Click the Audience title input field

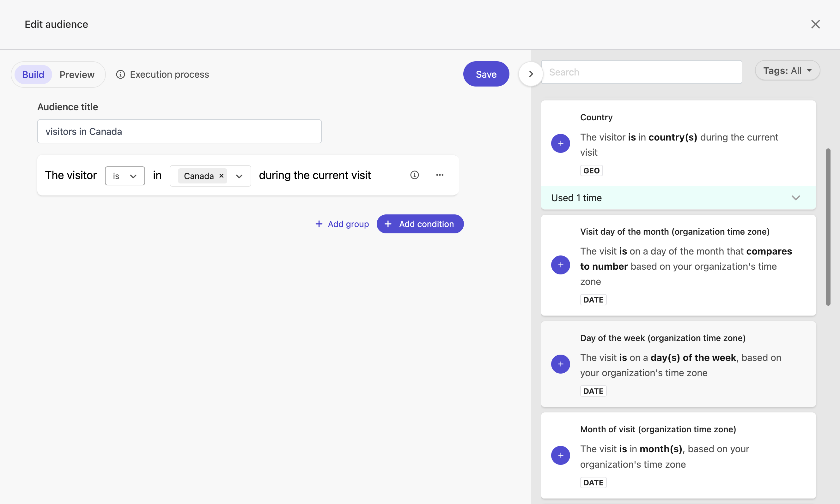point(179,131)
